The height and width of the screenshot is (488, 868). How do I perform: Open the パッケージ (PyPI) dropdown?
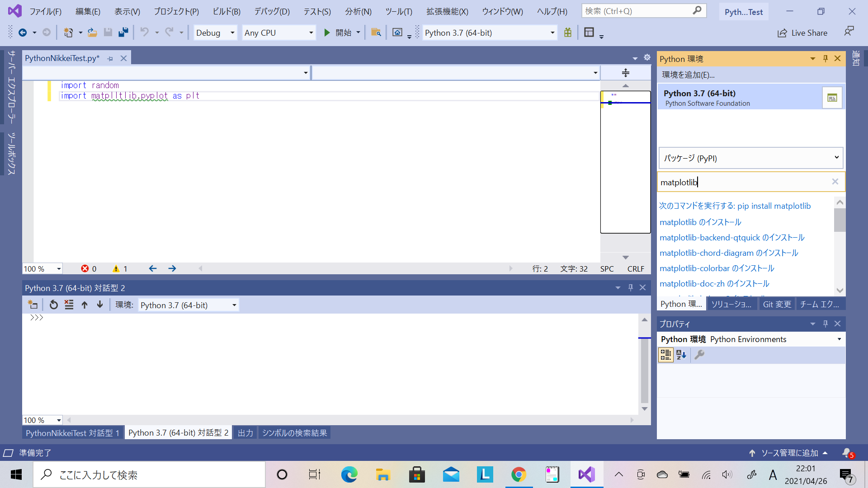836,158
